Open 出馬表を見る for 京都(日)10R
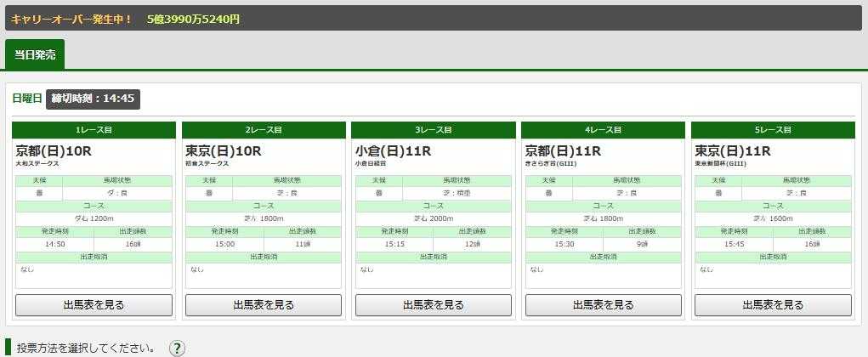The width and height of the screenshot is (868, 357). [94, 305]
